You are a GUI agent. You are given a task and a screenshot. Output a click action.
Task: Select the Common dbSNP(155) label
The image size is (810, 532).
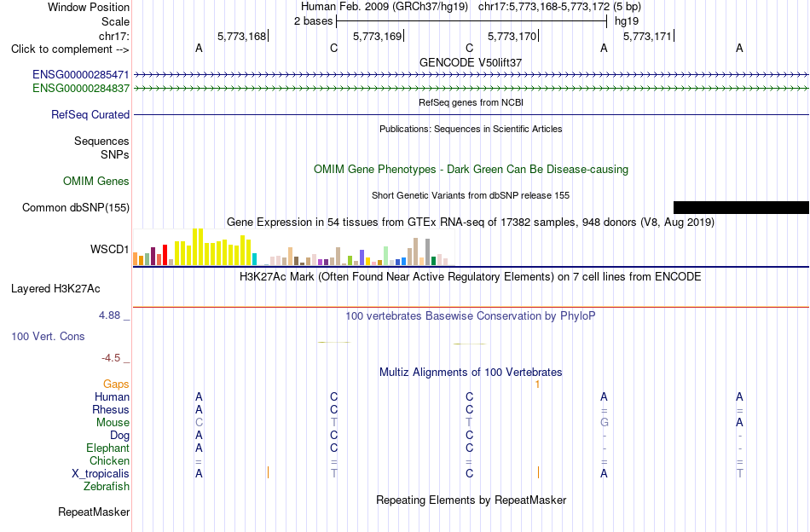pos(75,208)
